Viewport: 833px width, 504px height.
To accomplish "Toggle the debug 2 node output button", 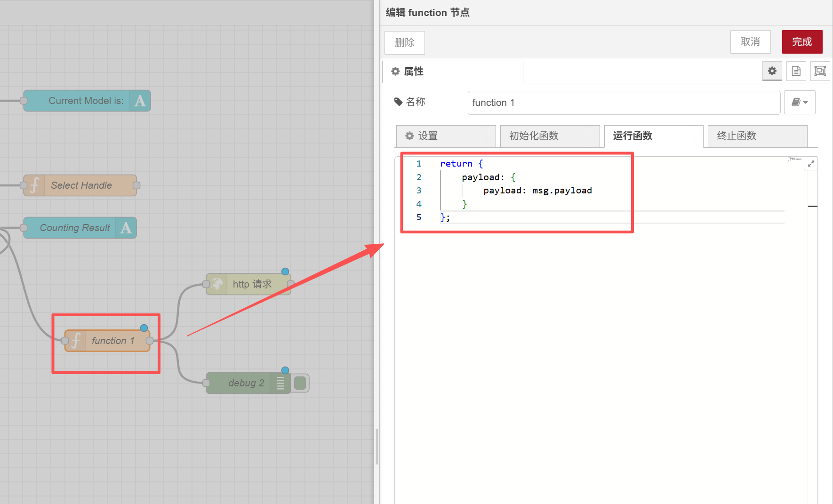I will pos(300,383).
